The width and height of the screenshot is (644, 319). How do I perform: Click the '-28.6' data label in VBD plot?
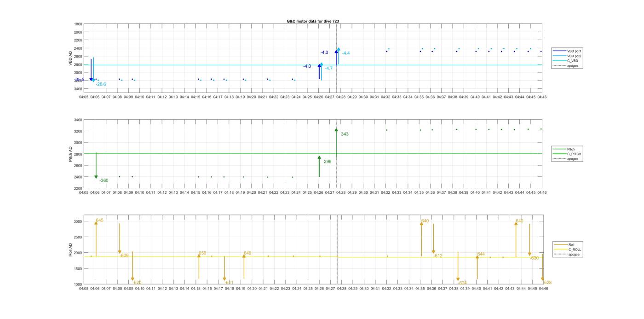pyautogui.click(x=101, y=84)
